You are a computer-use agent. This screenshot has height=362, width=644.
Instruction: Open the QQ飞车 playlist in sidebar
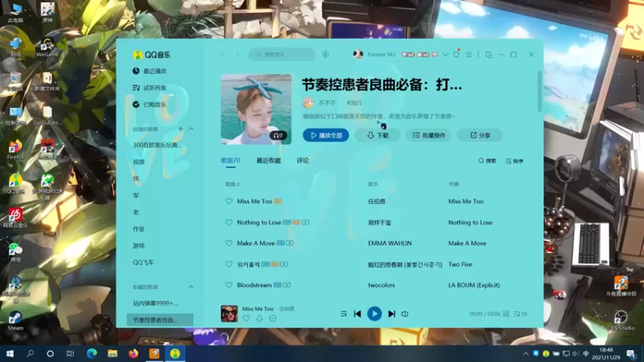click(143, 262)
